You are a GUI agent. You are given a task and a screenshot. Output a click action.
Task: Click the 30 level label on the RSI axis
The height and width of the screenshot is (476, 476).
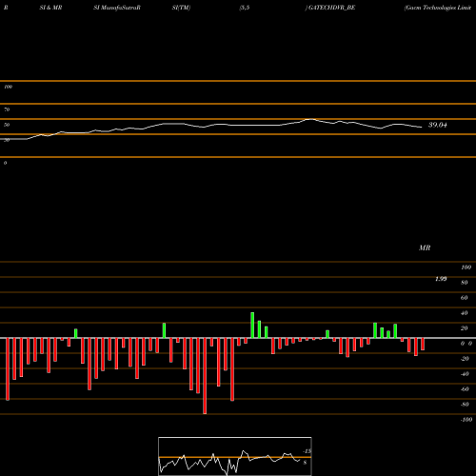click(7, 140)
